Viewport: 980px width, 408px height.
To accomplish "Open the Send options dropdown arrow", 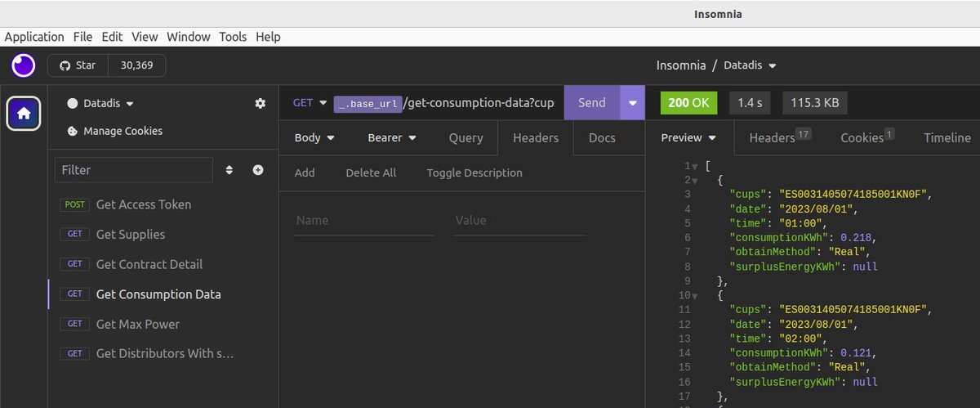I will [632, 103].
